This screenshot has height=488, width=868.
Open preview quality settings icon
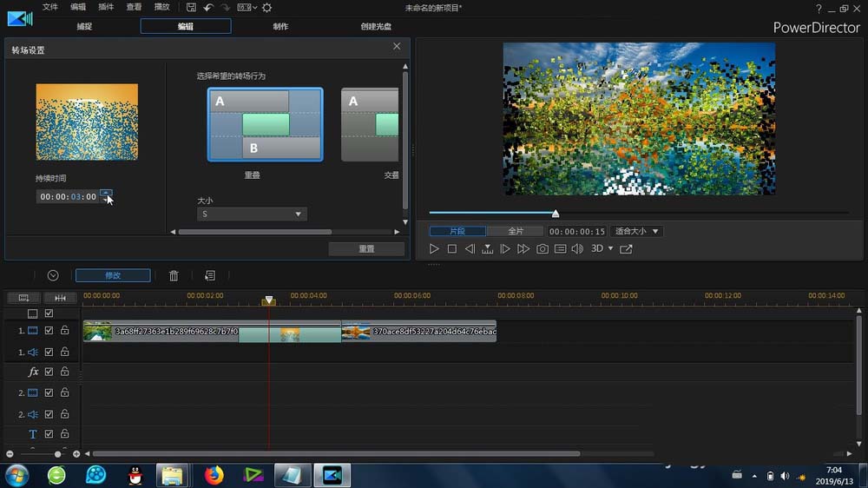(560, 248)
